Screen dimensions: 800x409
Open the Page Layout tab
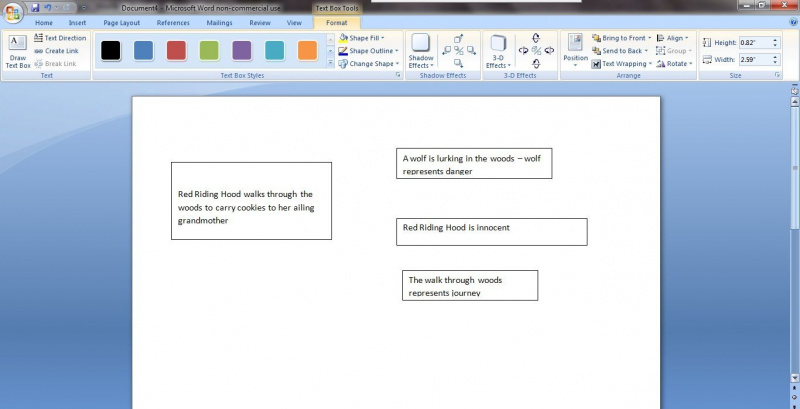click(121, 23)
